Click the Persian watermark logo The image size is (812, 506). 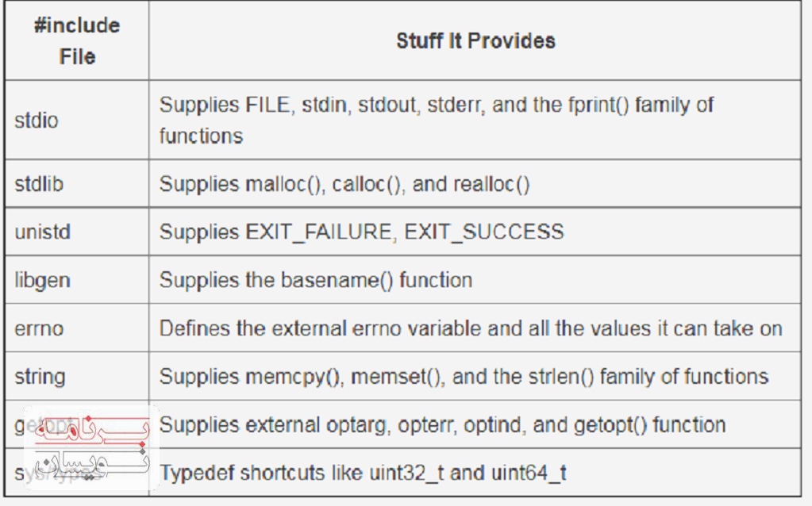(91, 447)
